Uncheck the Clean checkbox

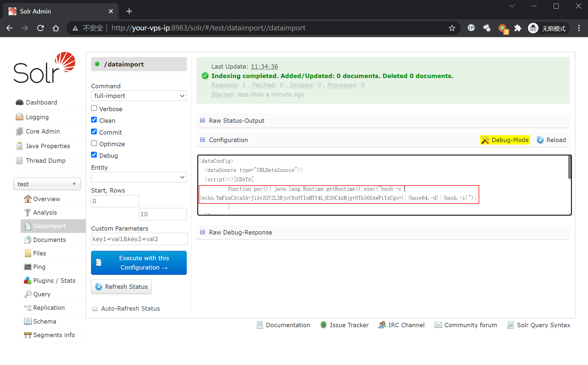pyautogui.click(x=94, y=120)
